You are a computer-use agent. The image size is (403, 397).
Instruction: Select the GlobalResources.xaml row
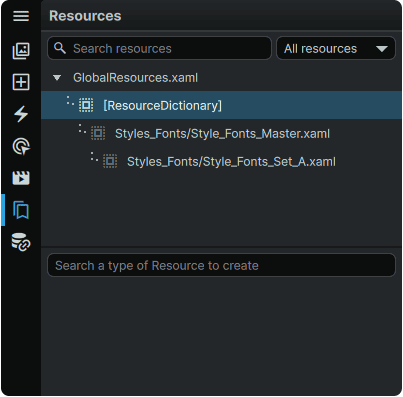click(221, 78)
